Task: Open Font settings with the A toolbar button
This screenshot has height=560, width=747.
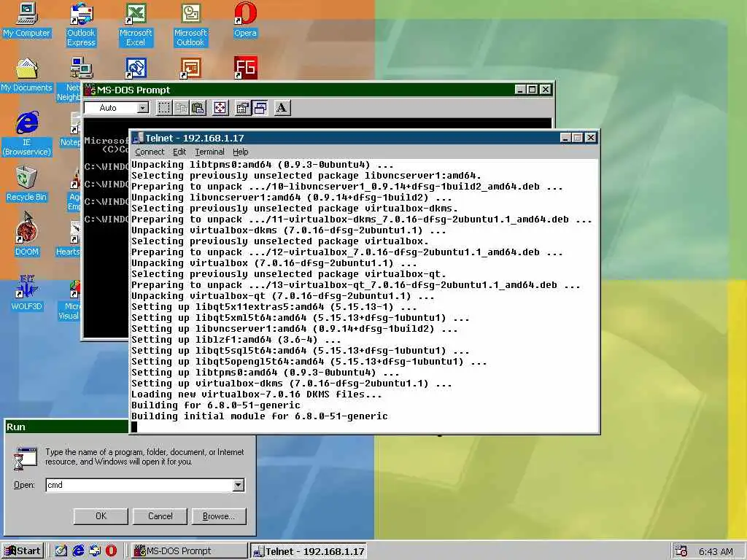Action: pos(282,108)
